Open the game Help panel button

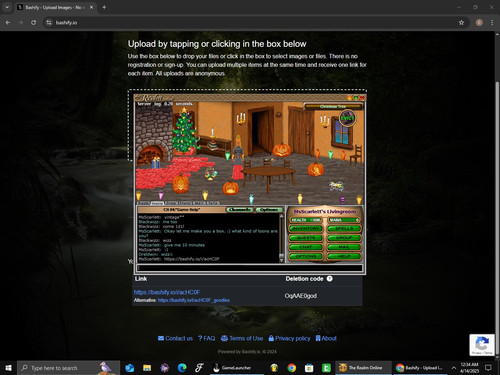(x=344, y=256)
